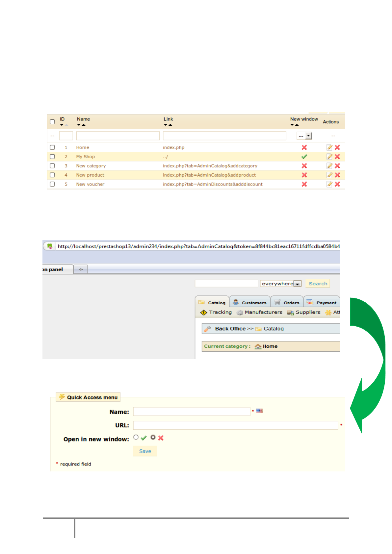The width and height of the screenshot is (392, 554).
Task: Toggle new window status for Home row
Action: coord(304,147)
